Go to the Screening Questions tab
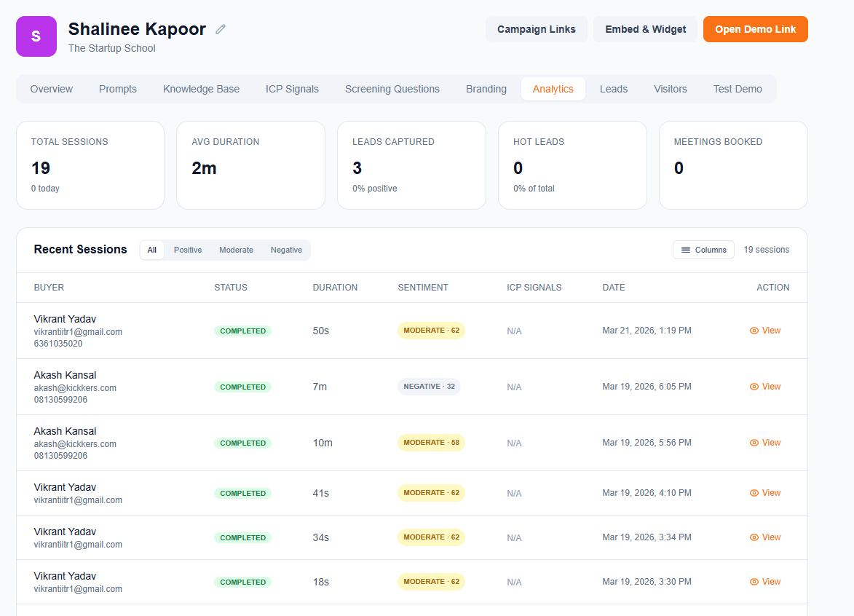This screenshot has width=854, height=616. (392, 88)
